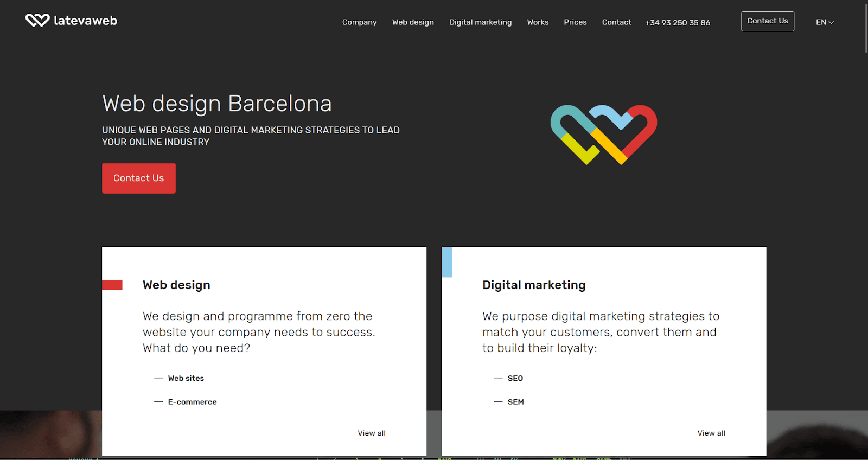The height and width of the screenshot is (460, 868).
Task: Go to Digital marketing in navigation
Action: pos(480,22)
